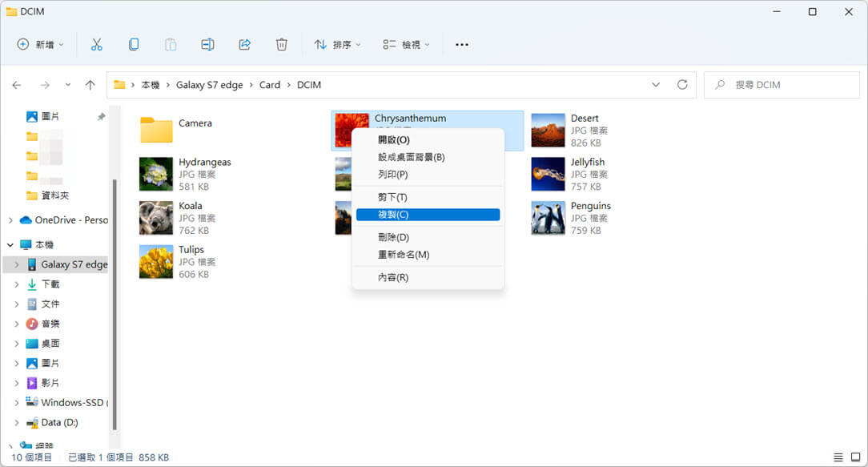The height and width of the screenshot is (467, 868).
Task: Choose 開啟(O) in context menu
Action: [x=428, y=140]
